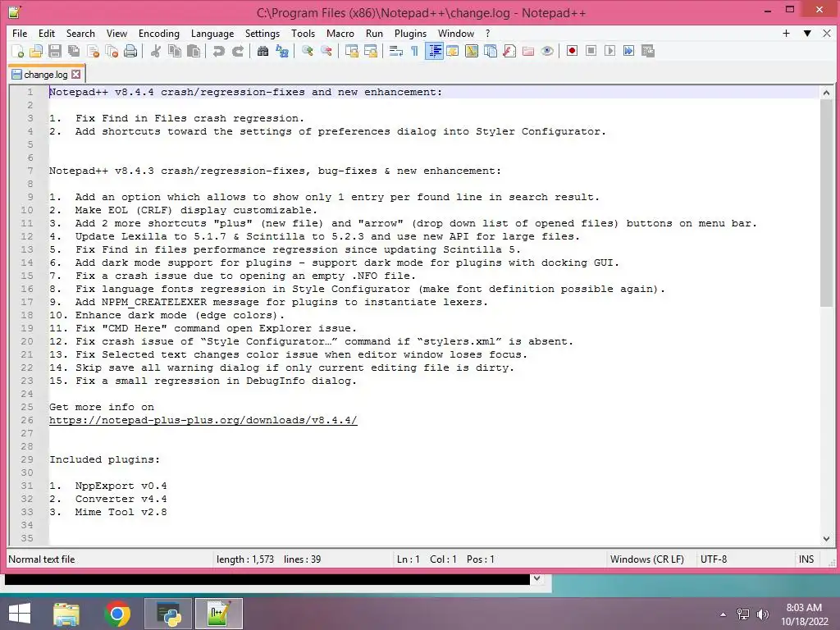Show hidden system tray icons arrow
Image resolution: width=840 pixels, height=630 pixels.
coord(724,614)
